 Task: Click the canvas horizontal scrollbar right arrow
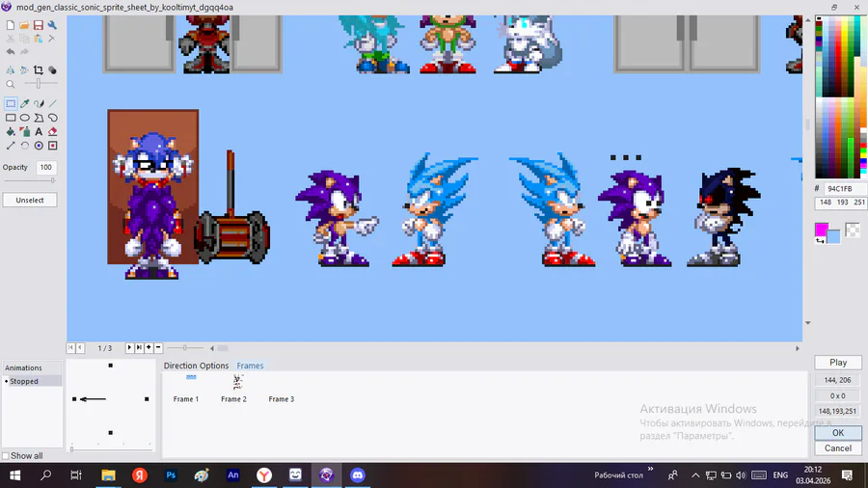tap(798, 348)
